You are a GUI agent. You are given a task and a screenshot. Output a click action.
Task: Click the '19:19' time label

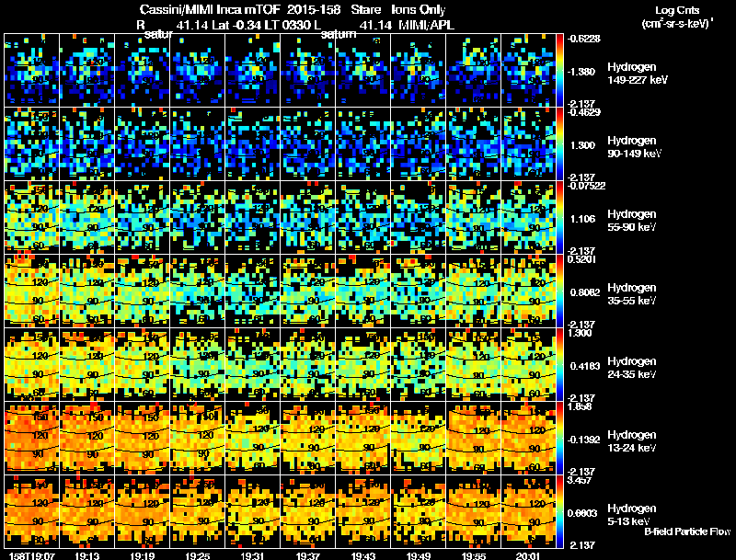[143, 555]
